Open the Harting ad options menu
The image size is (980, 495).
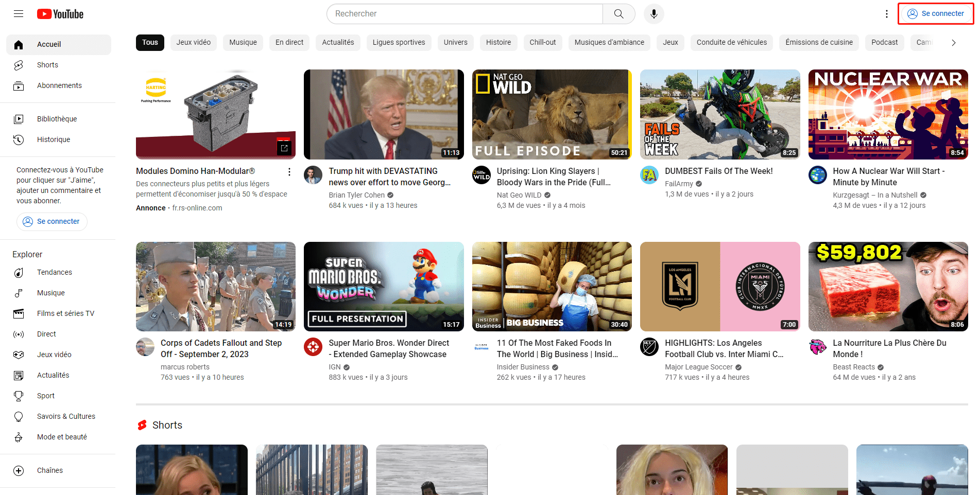coord(289,172)
